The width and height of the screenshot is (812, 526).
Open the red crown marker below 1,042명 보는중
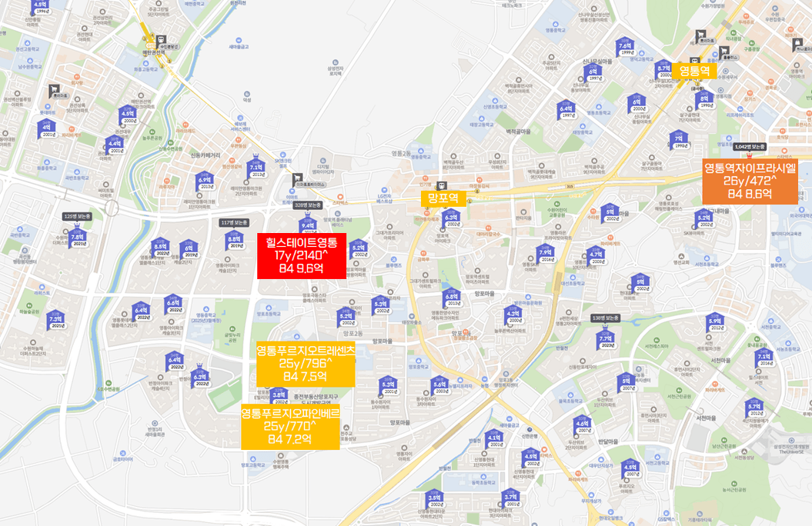point(749,155)
